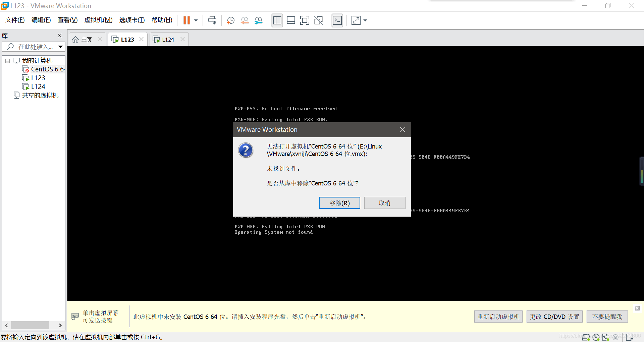Toggle the library sidebar view icon

[x=277, y=20]
